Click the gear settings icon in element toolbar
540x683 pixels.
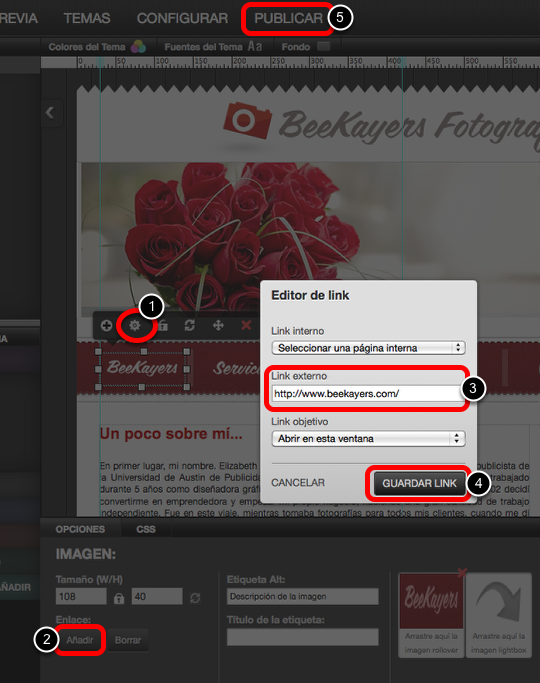(135, 325)
